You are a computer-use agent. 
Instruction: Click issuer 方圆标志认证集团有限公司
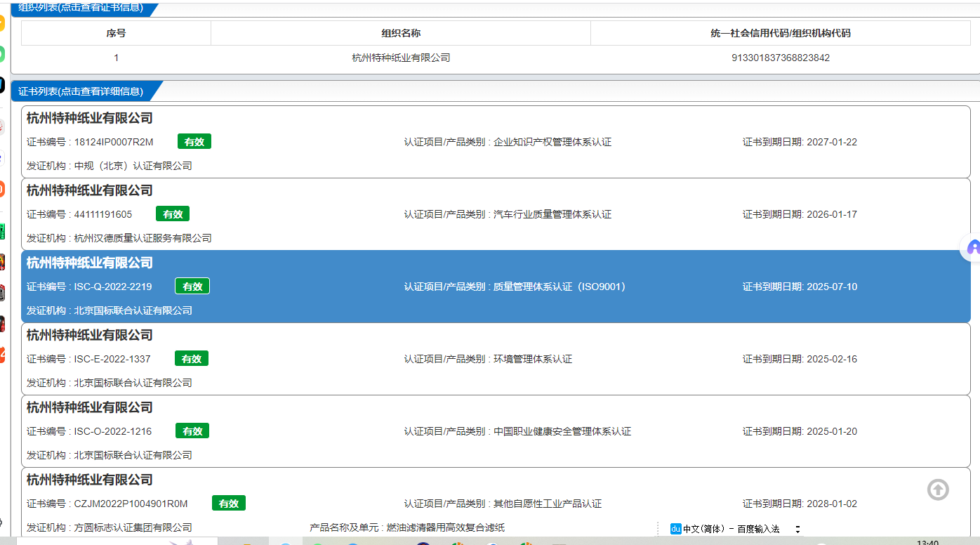[x=133, y=527]
